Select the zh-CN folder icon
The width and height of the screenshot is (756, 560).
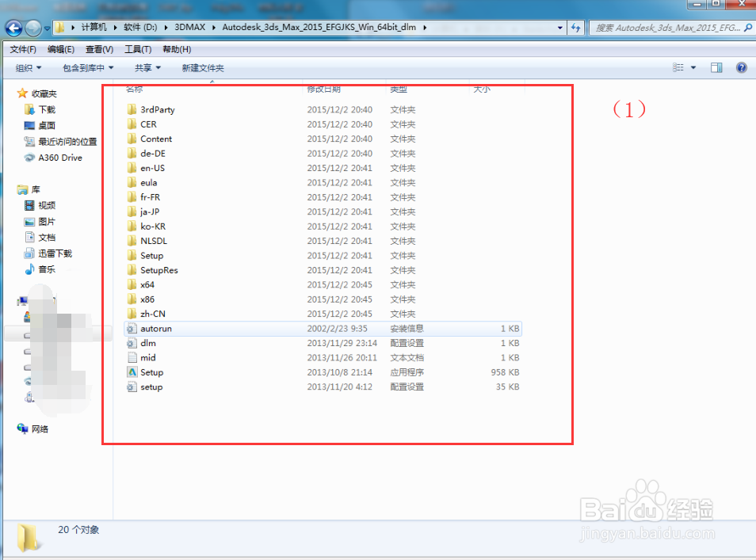click(132, 314)
